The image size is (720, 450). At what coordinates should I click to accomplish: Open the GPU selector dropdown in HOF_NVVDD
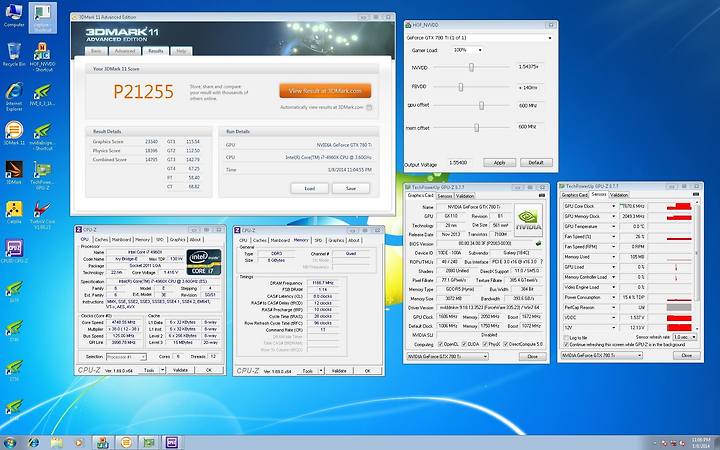pos(478,38)
